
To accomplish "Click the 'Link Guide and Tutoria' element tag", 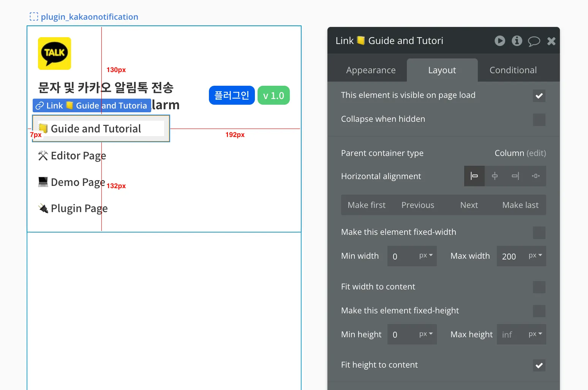I will (x=92, y=105).
